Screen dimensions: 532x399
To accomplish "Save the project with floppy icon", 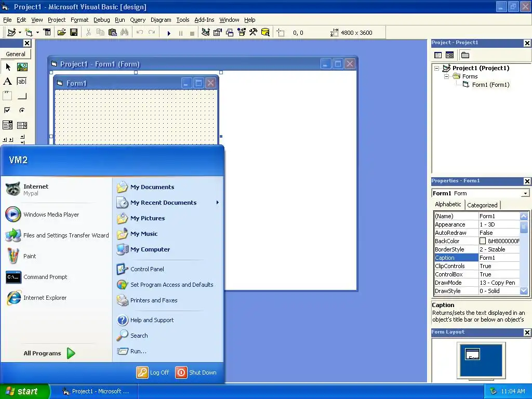I will pyautogui.click(x=74, y=33).
